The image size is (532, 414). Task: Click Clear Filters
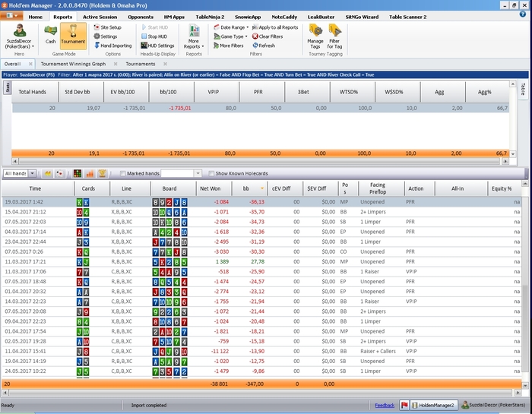268,36
